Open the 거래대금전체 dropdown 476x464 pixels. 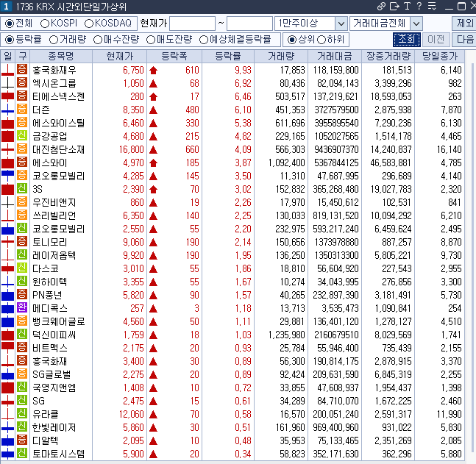pyautogui.click(x=416, y=24)
